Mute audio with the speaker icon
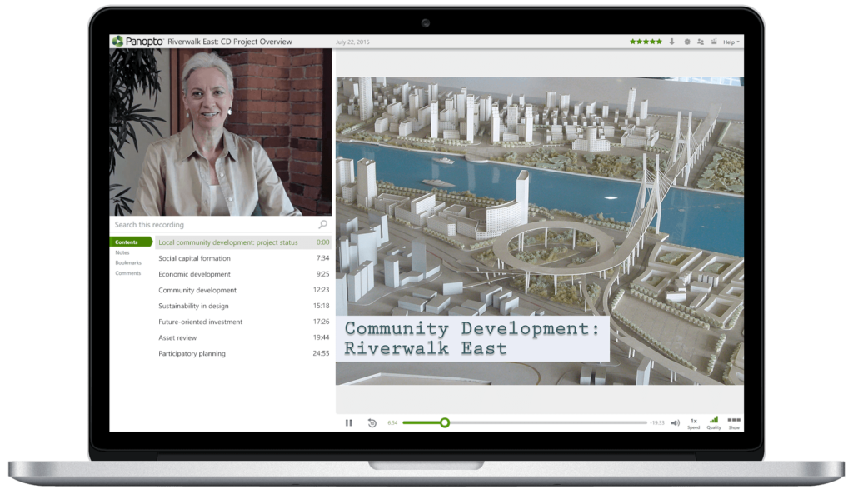The height and width of the screenshot is (504, 853). tap(675, 423)
